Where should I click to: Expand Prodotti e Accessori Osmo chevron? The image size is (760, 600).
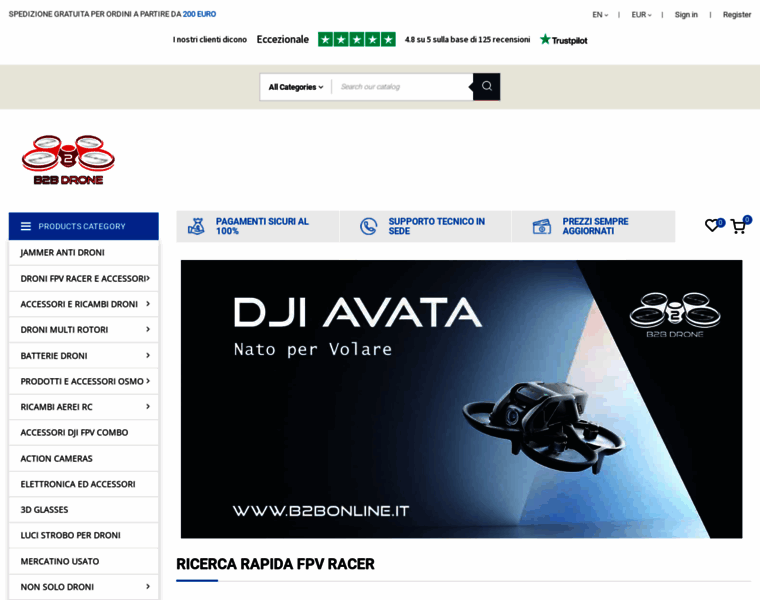[148, 381]
